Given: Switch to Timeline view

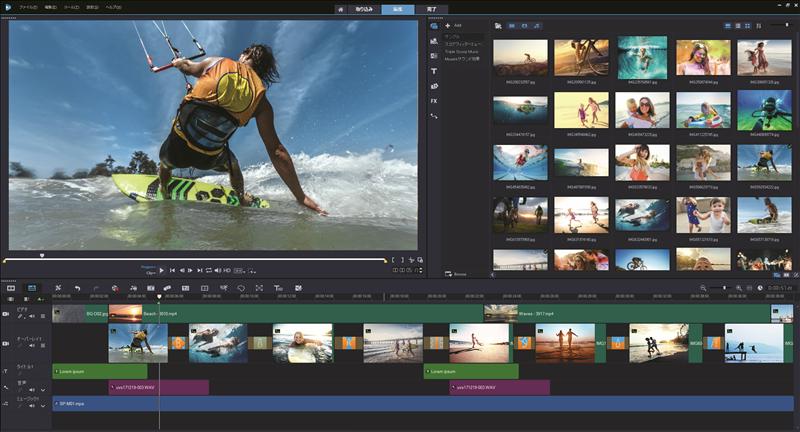Looking at the screenshot, I should click(x=32, y=288).
